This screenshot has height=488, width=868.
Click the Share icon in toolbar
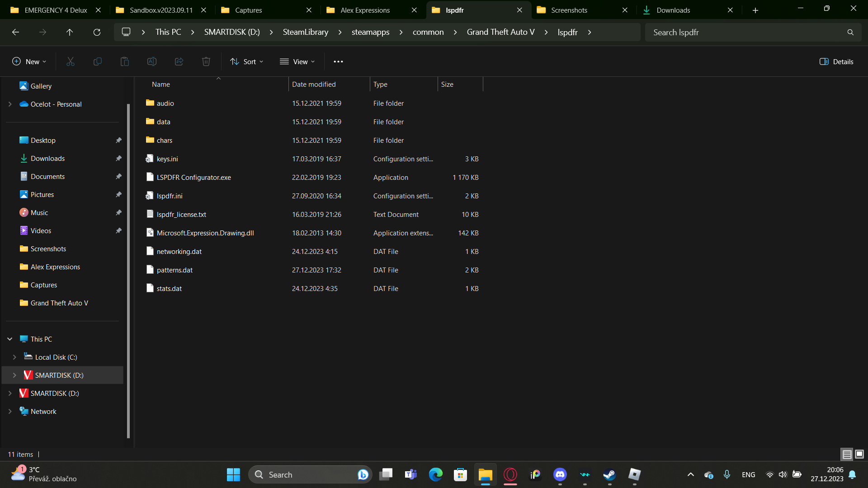[179, 61]
